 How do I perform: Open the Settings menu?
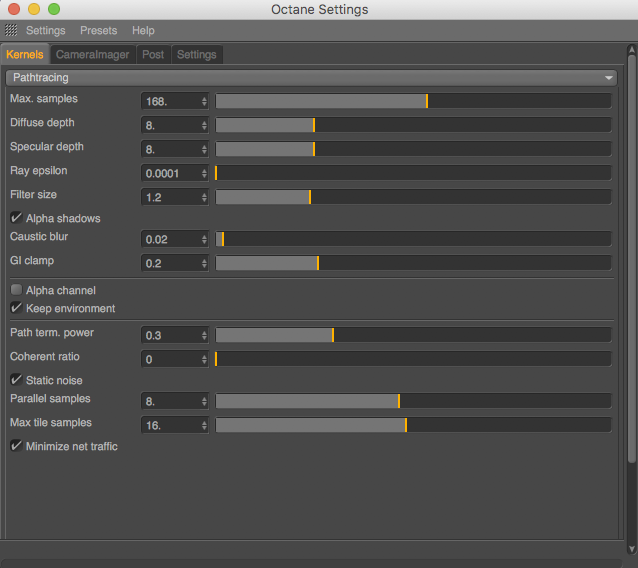[x=46, y=31]
